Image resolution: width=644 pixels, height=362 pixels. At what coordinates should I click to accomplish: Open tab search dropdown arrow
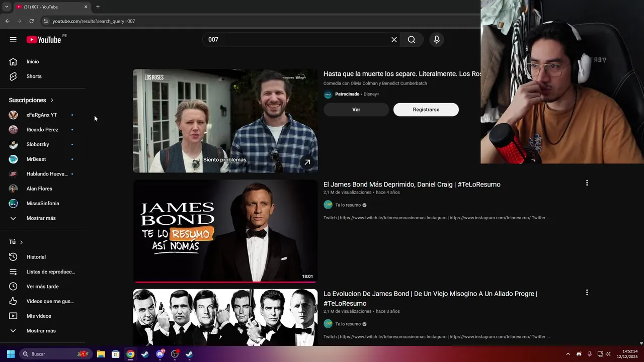7,7
